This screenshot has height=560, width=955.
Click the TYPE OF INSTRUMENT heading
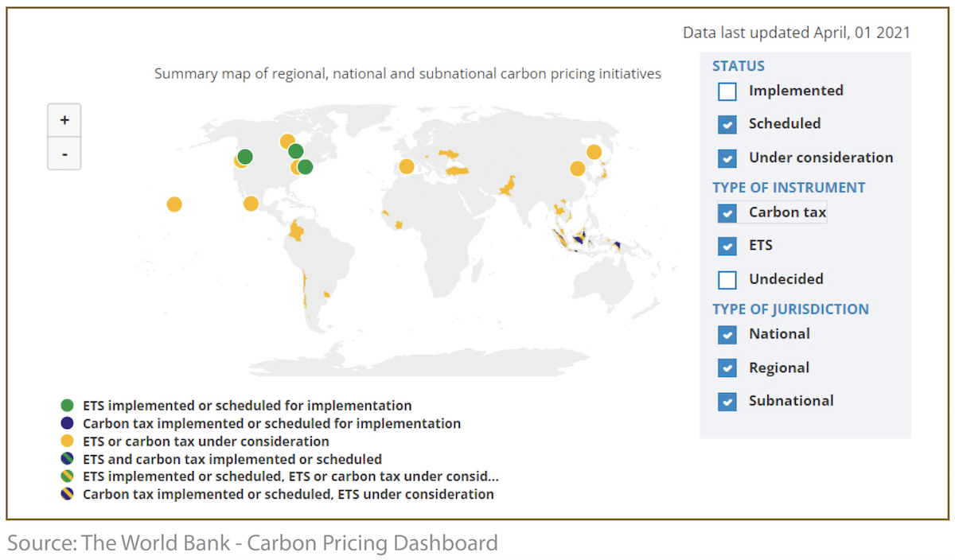click(x=789, y=188)
